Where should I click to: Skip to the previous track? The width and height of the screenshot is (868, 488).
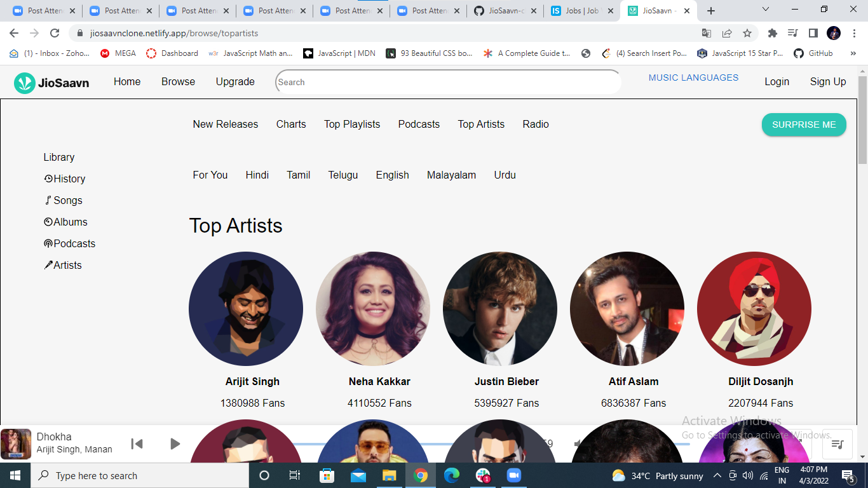(x=137, y=444)
